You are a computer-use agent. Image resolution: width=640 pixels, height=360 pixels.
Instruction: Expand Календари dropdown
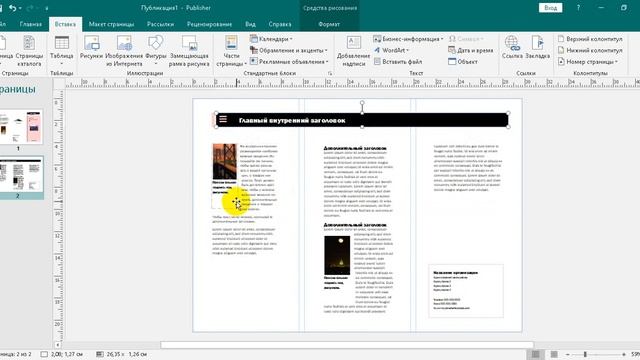(x=271, y=39)
